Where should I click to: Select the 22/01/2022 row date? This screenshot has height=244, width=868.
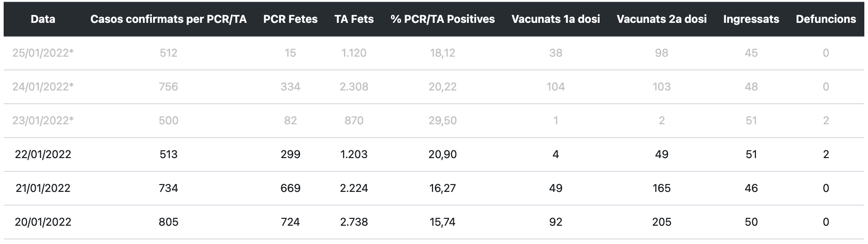[x=43, y=154]
